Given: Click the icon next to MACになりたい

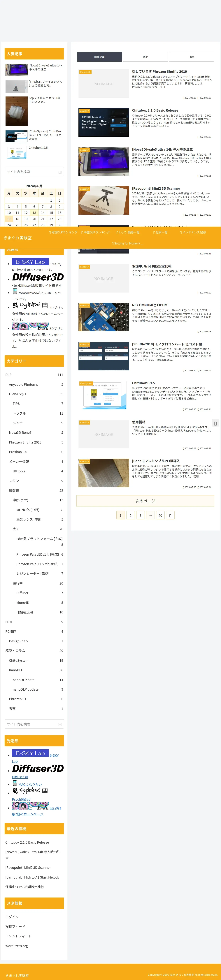Looking at the screenshot, I should 15,783.
